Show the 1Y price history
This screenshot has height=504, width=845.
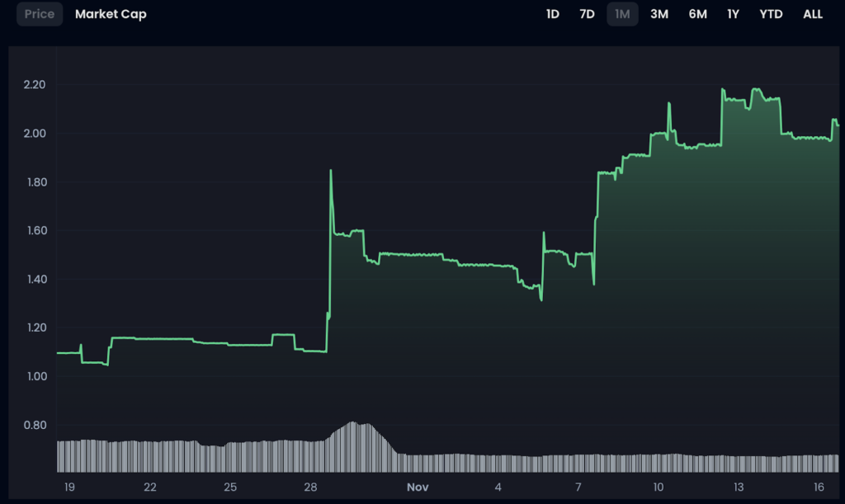733,14
